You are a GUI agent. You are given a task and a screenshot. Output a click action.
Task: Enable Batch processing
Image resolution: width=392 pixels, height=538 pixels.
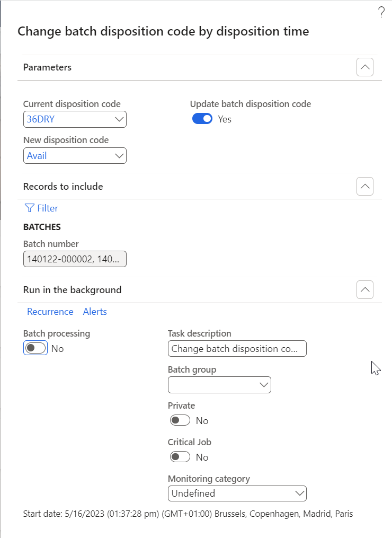[35, 348]
